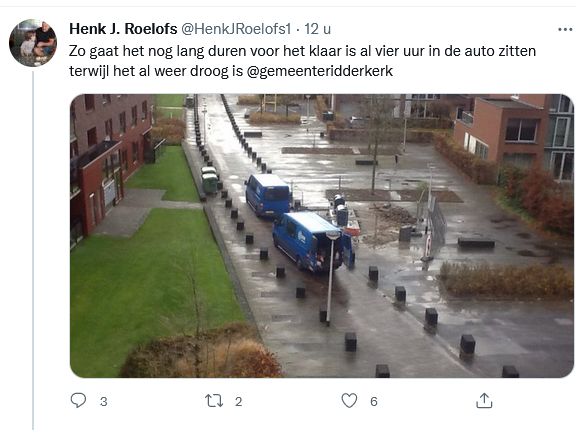Screen dimensions: 576x434
Task: Open Henk J. Roelofs' profile avatar
Action: coord(33,43)
